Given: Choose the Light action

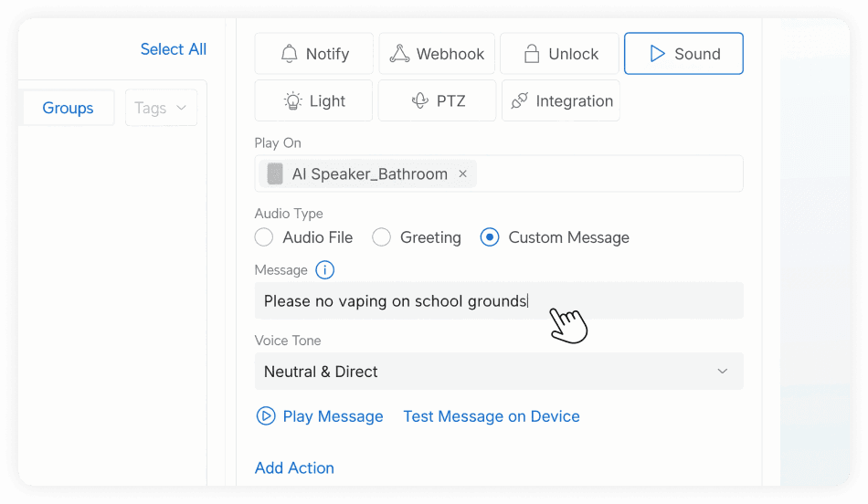Looking at the screenshot, I should point(313,100).
